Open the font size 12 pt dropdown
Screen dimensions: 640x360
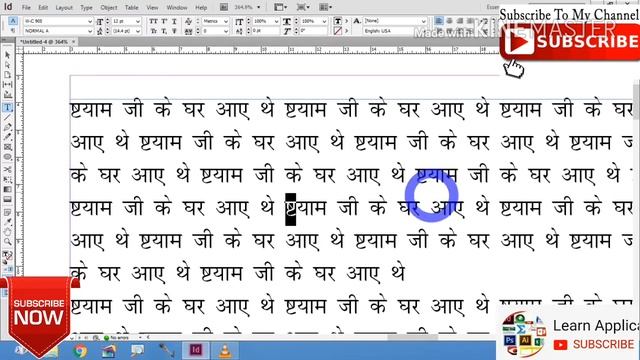click(138, 21)
